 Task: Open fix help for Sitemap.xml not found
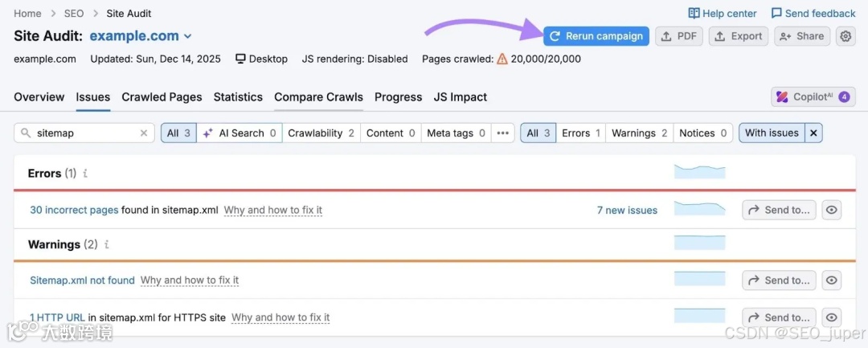coord(190,280)
